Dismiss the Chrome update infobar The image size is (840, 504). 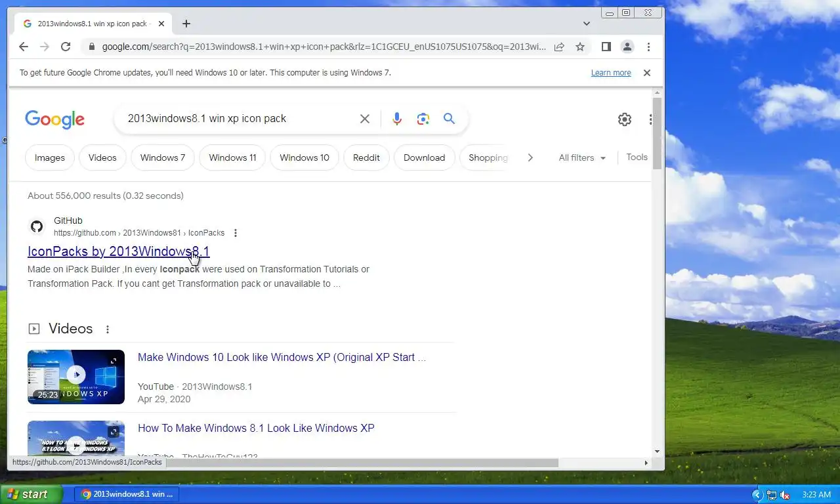[x=646, y=73]
